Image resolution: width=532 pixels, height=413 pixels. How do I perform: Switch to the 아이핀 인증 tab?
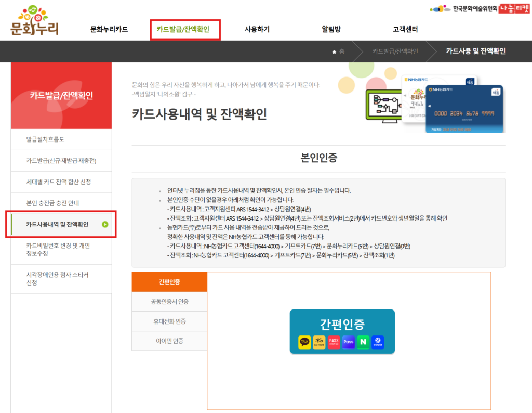[x=169, y=341]
